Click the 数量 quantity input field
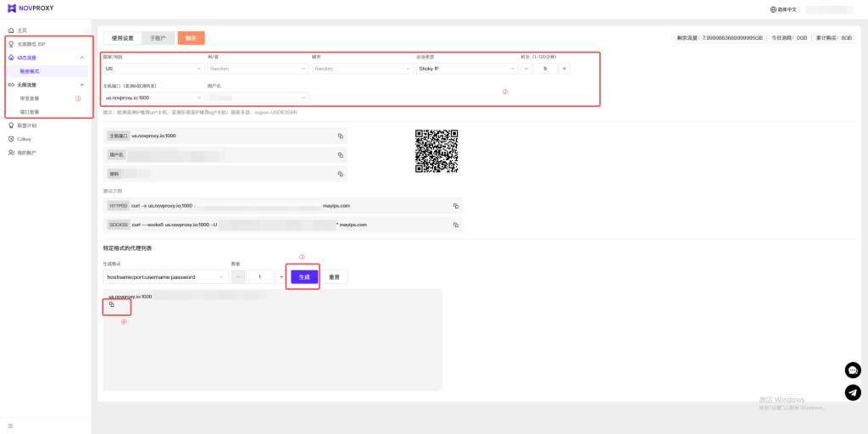 [x=260, y=276]
